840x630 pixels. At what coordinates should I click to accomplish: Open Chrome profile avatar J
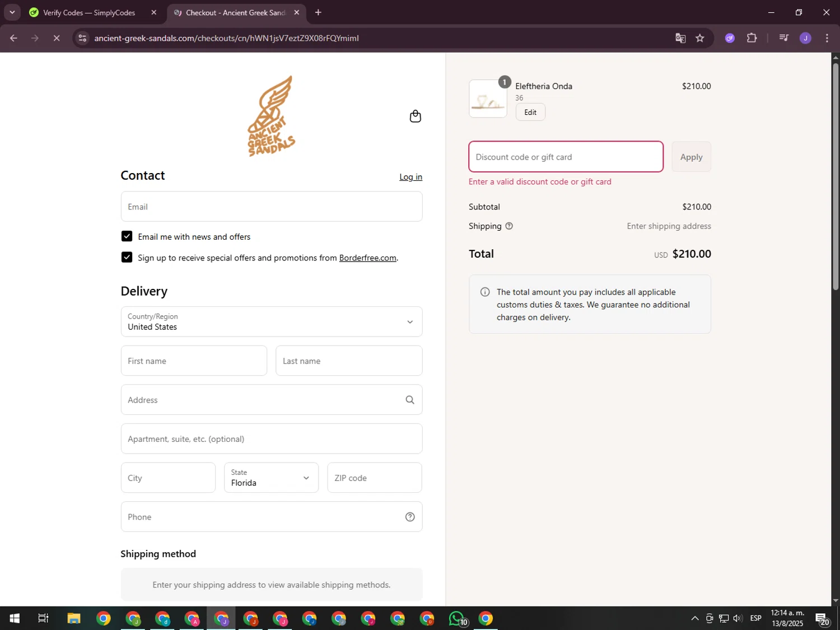(805, 38)
